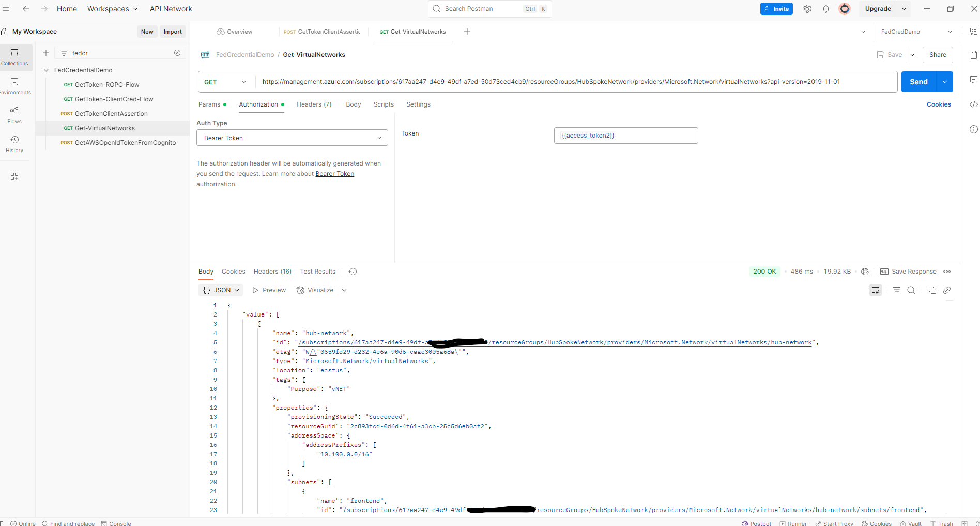The width and height of the screenshot is (980, 526).
Task: Copy the response body to clipboard
Action: pyautogui.click(x=932, y=290)
